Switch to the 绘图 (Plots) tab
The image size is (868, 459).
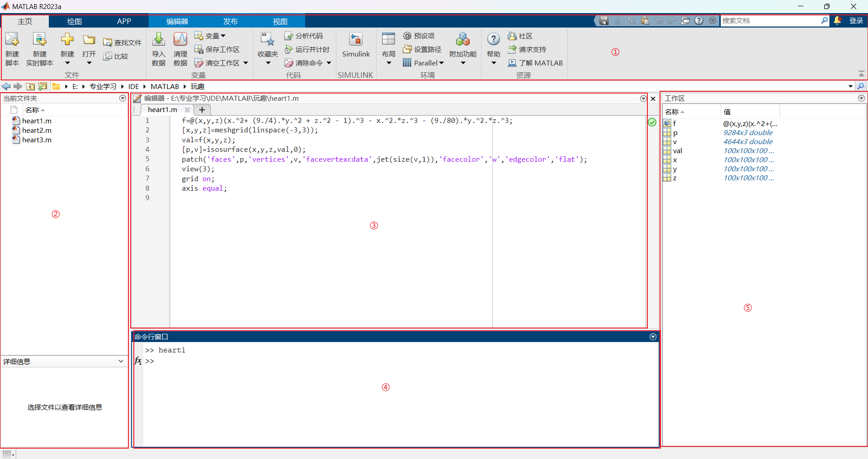pyautogui.click(x=74, y=21)
